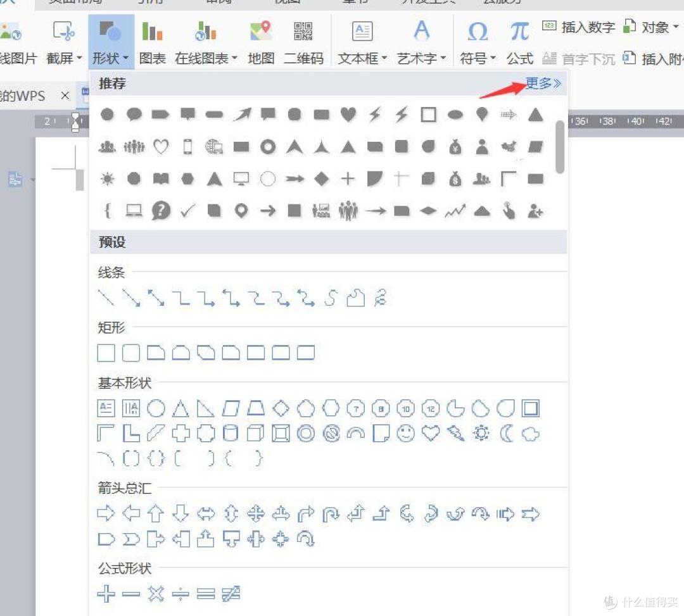
Task: Select the minus sign in 公式形状
Action: coord(131,593)
